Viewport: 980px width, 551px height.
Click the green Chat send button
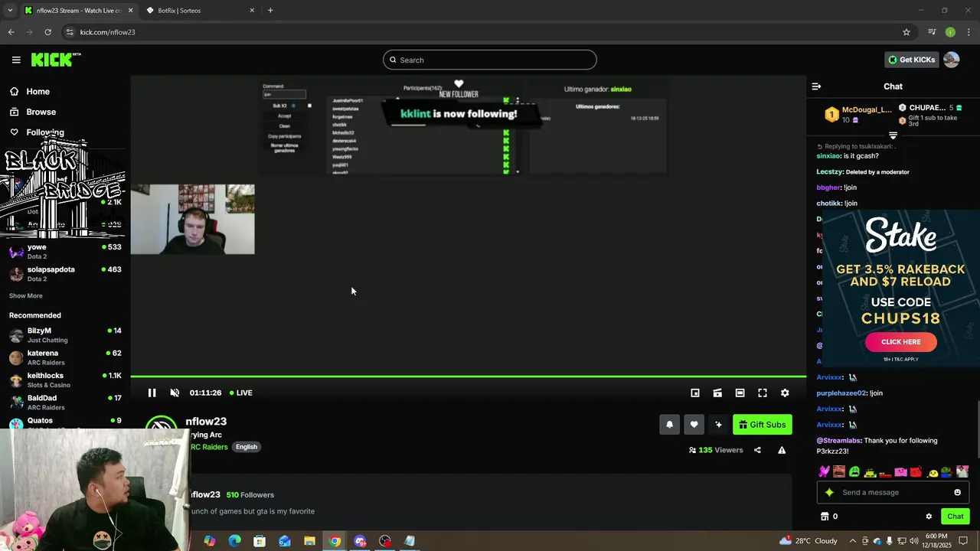955,517
